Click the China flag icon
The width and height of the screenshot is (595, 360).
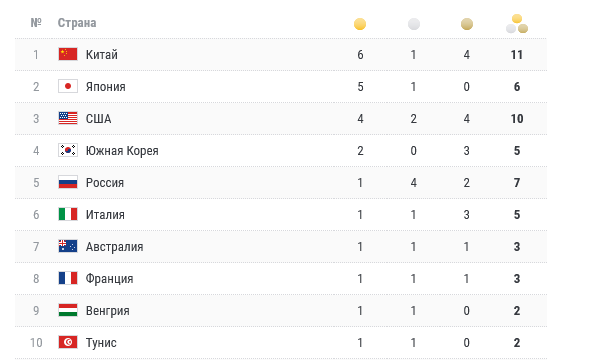pos(68,54)
